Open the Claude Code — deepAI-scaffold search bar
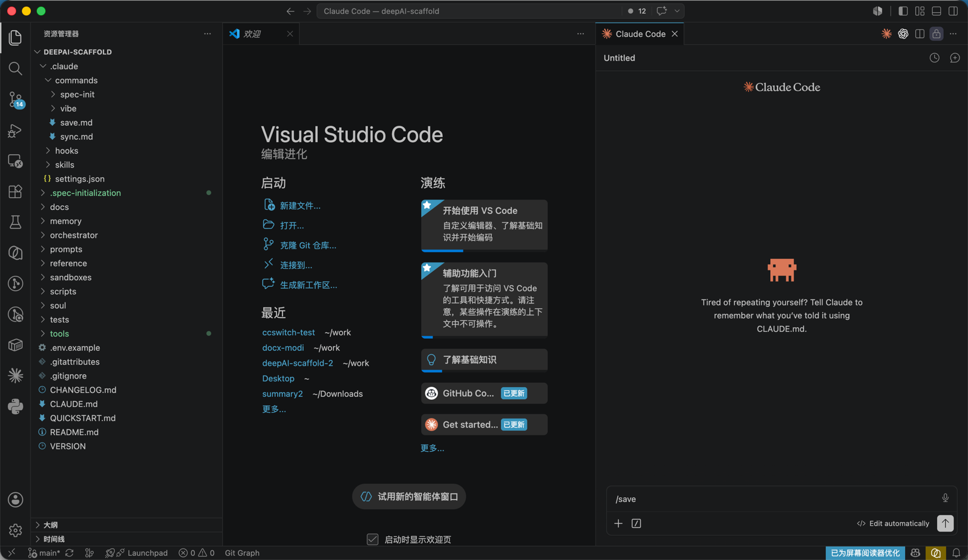The width and height of the screenshot is (968, 560). pyautogui.click(x=469, y=11)
